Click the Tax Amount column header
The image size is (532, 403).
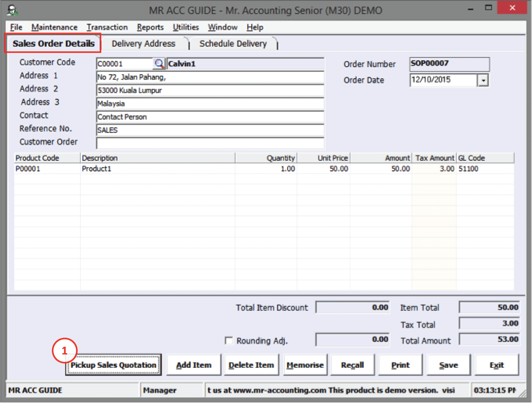[x=434, y=158]
